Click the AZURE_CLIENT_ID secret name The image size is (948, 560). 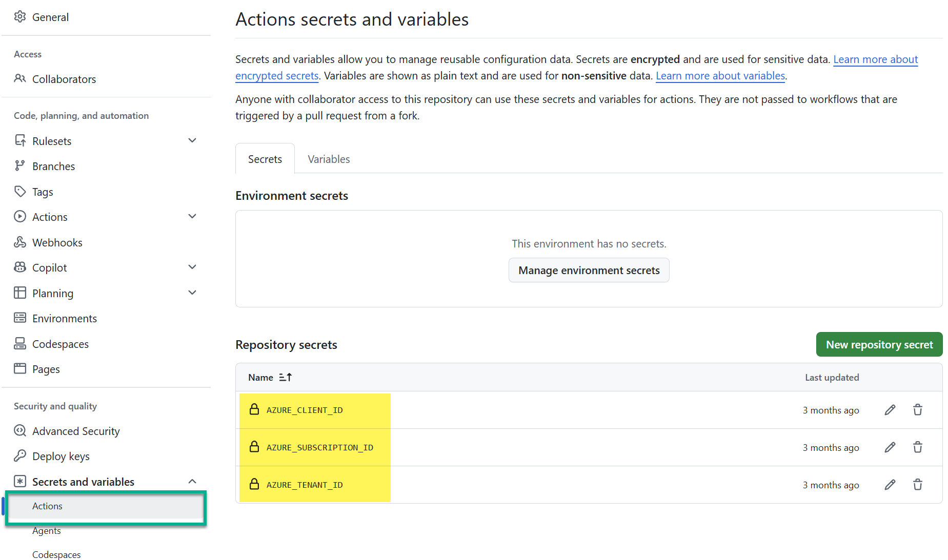(305, 410)
